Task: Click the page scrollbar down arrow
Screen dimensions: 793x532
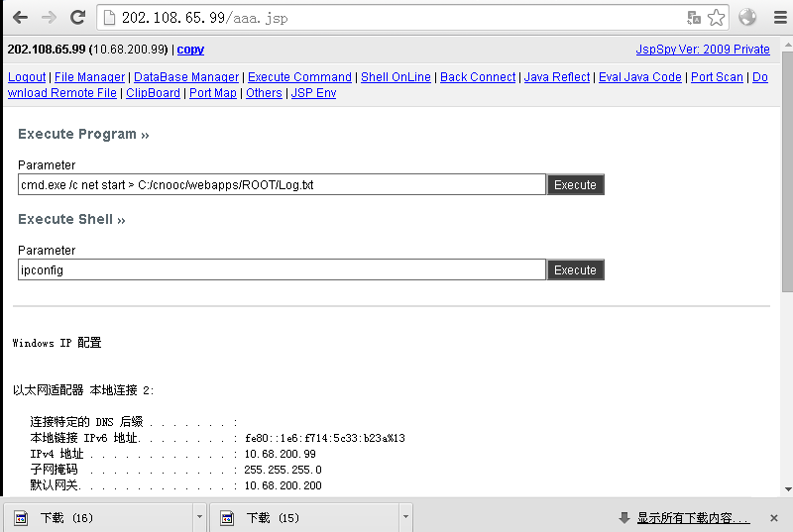Action: [787, 489]
